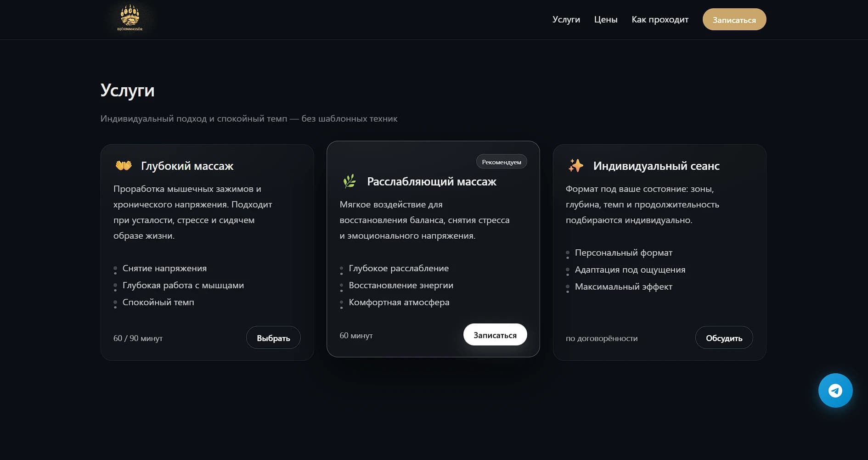
Task: Go to Услуги in the top navigation
Action: click(566, 20)
